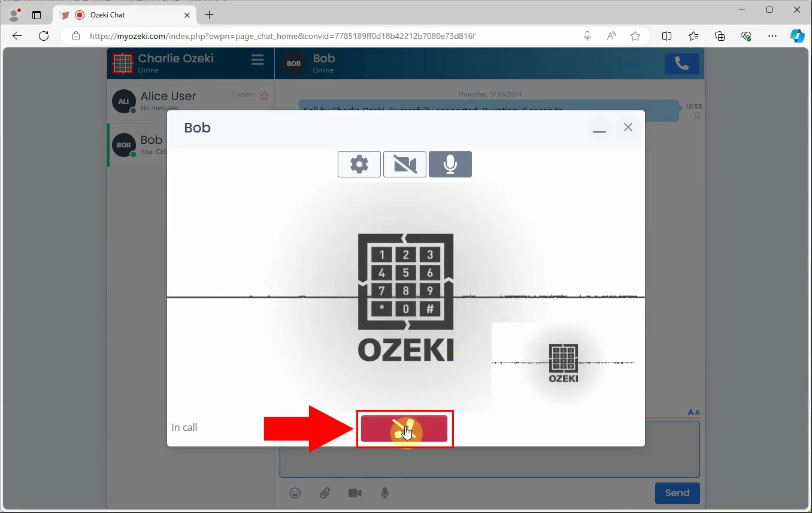Record a video message with camera icon

click(355, 493)
